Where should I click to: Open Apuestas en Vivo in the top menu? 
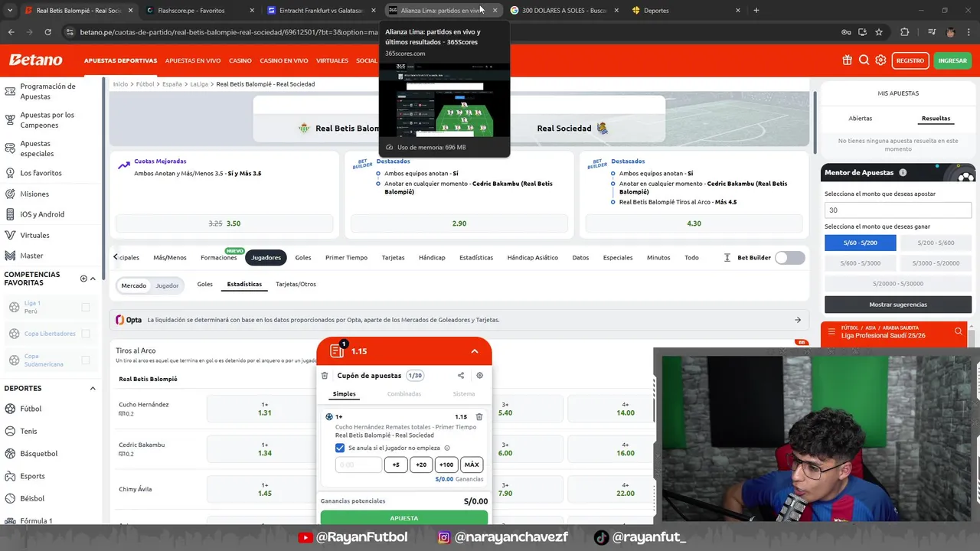[193, 60]
